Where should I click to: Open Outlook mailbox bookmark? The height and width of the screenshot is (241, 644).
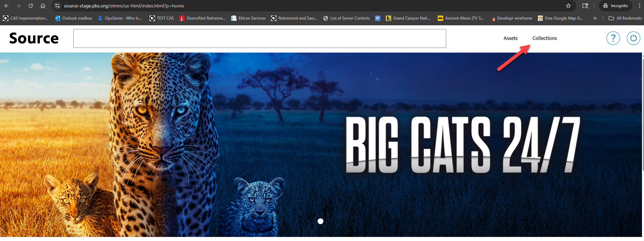point(74,18)
